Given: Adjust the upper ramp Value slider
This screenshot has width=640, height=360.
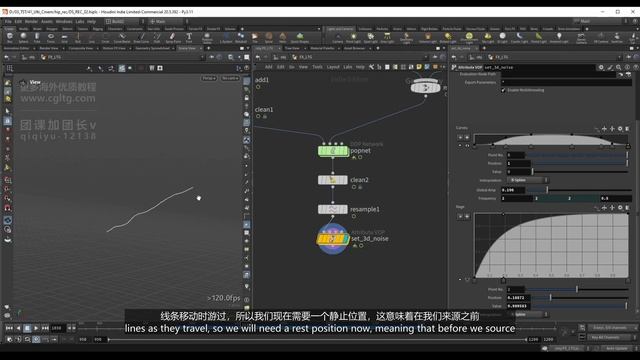Looking at the screenshot, I should pyautogui.click(x=579, y=172).
